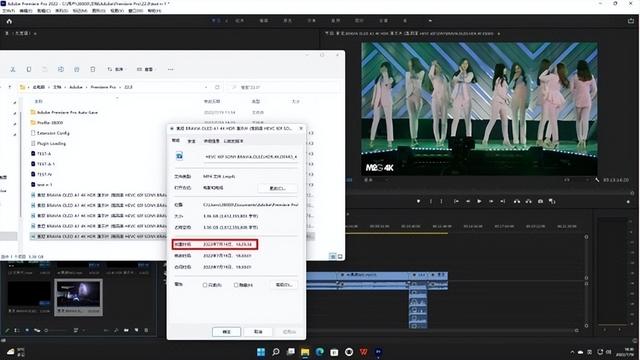Screen dimensions: 640x360
Task: Toggle the hidden checkbox in Properties
Action: click(x=236, y=285)
